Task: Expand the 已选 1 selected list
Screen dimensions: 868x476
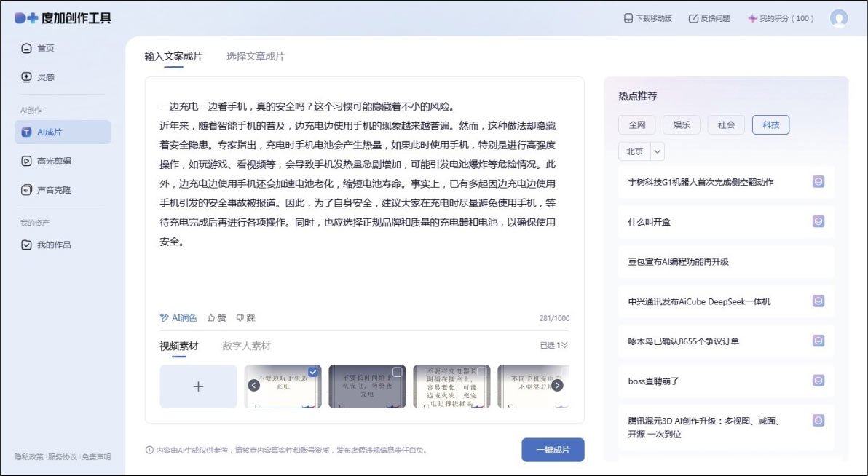Action: [x=554, y=346]
